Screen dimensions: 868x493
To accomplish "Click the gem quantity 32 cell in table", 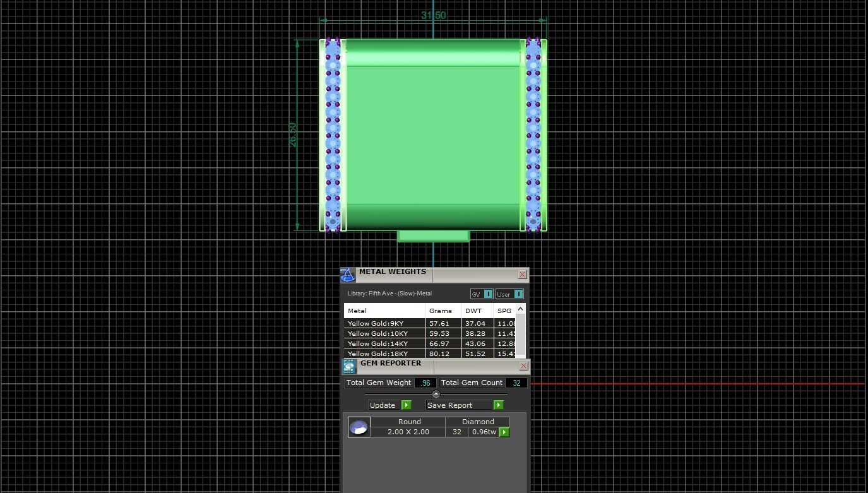I will (x=456, y=432).
